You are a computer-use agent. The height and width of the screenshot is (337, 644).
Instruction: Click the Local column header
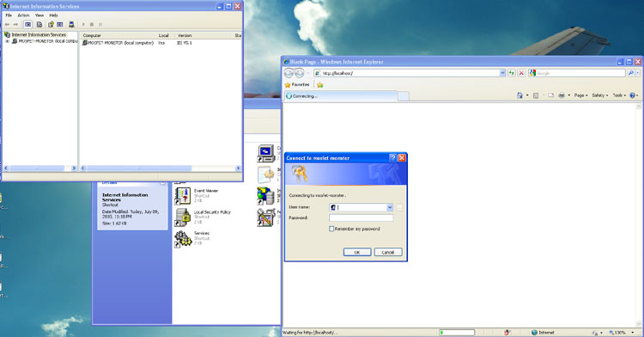(x=165, y=35)
